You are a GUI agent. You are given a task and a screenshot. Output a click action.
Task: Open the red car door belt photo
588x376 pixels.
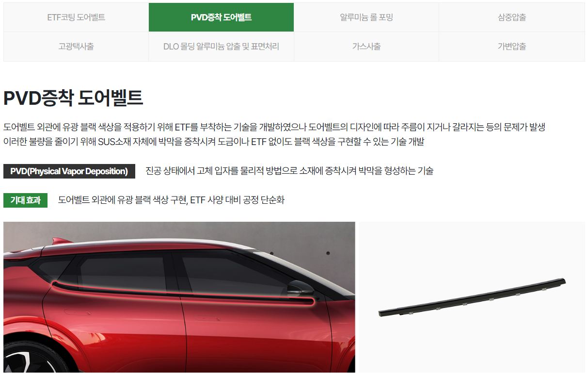pos(179,297)
